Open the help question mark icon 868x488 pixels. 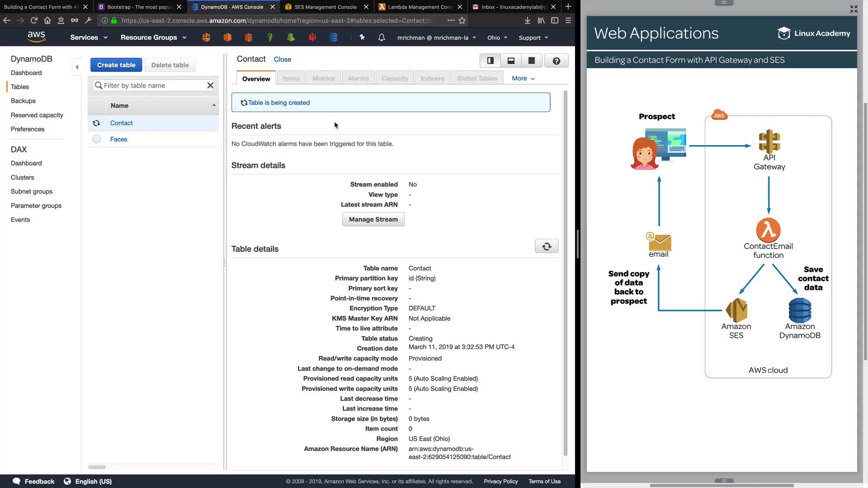(556, 61)
